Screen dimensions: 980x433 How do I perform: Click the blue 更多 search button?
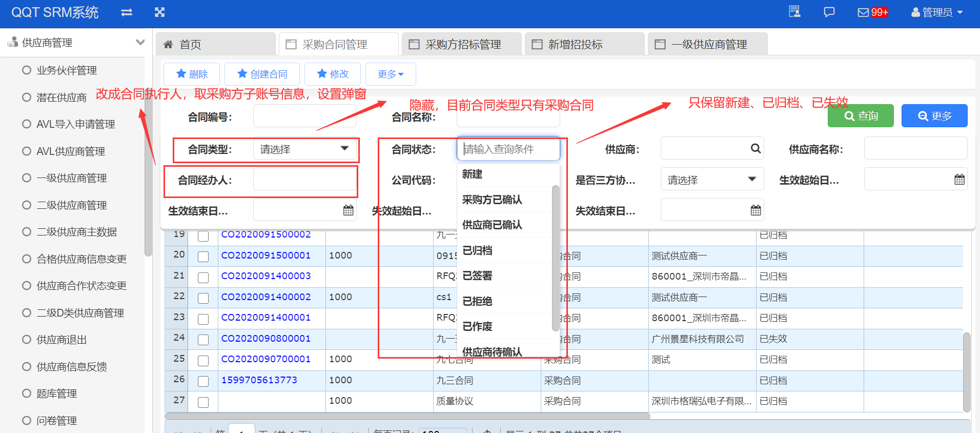click(934, 116)
